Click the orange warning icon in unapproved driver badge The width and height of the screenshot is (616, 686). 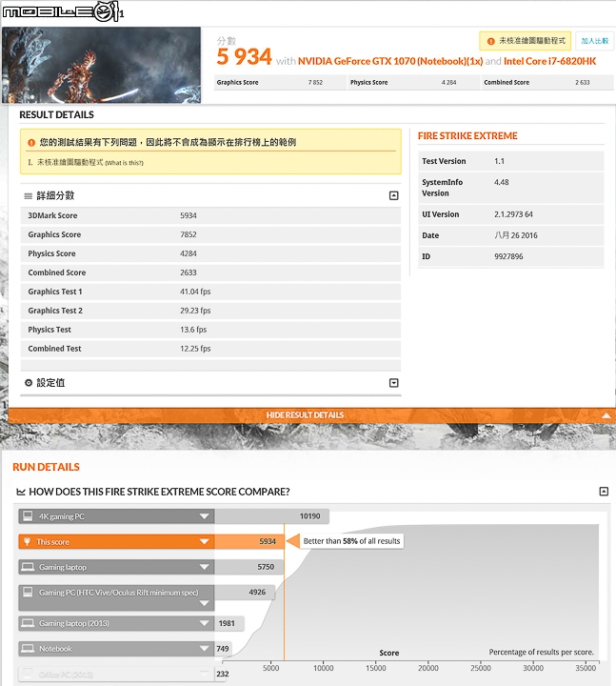(x=491, y=41)
